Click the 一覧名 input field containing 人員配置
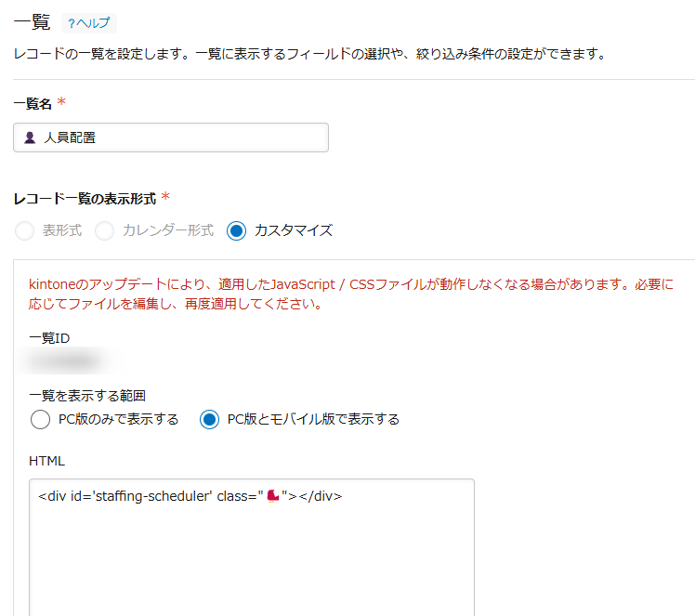This screenshot has height=616, width=695. click(171, 138)
